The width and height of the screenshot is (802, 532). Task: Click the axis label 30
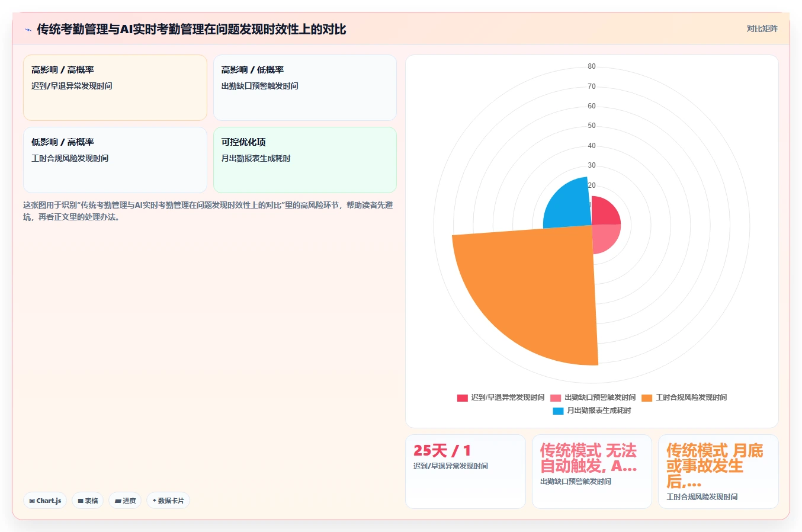pos(592,165)
